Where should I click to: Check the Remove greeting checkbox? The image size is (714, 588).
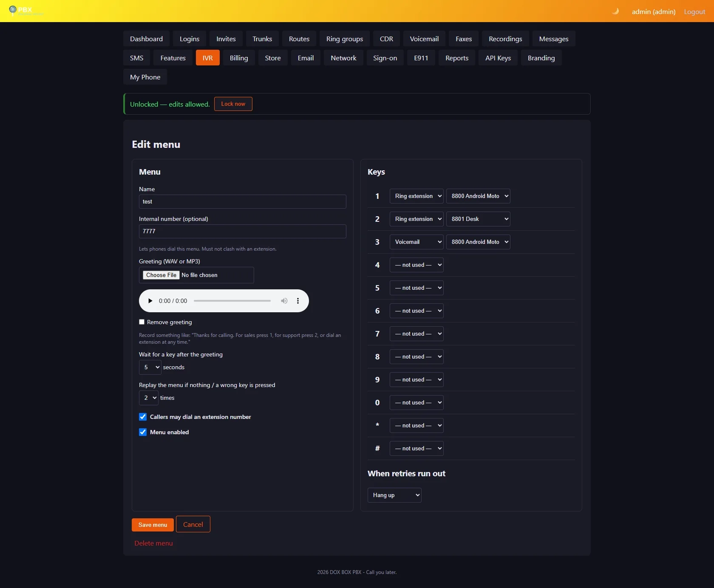coord(142,322)
